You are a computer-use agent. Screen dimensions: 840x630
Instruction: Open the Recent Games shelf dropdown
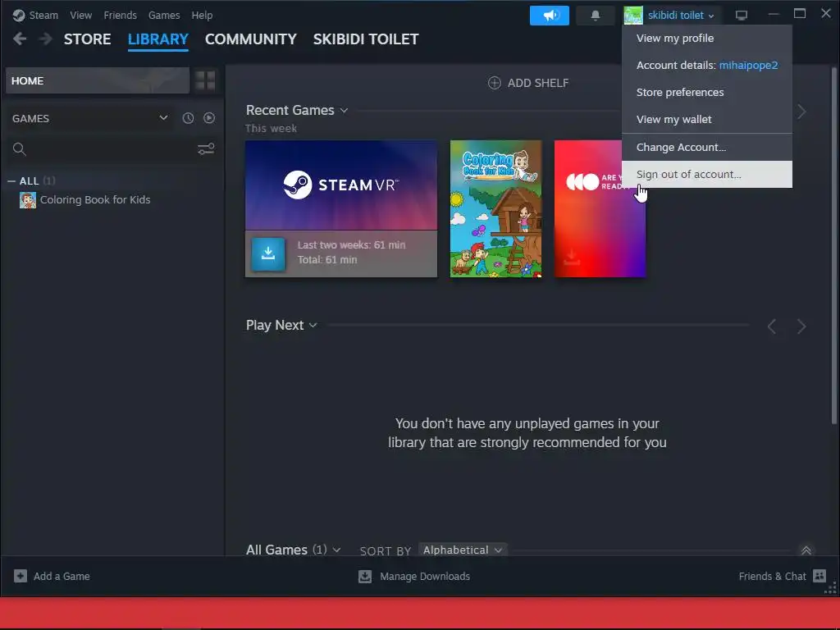[x=344, y=111]
